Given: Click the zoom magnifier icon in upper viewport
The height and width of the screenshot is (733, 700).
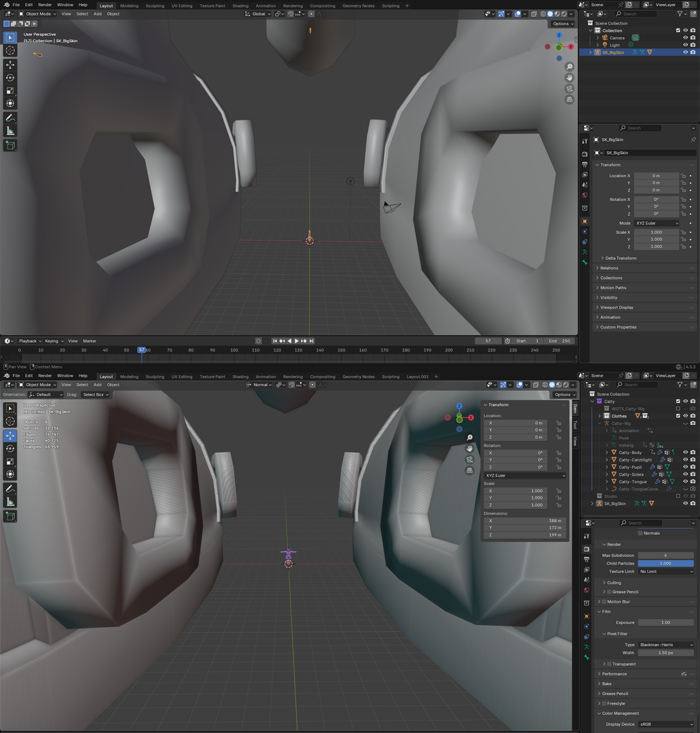Looking at the screenshot, I should [x=569, y=67].
